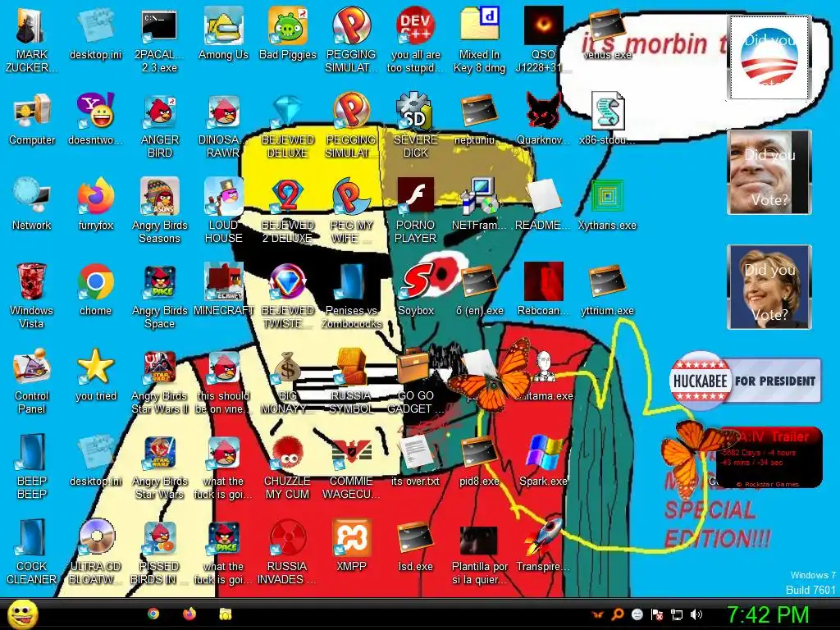Screen dimensions: 840x630
Task: Select the Quarknov... black cat icon
Action: [543, 119]
